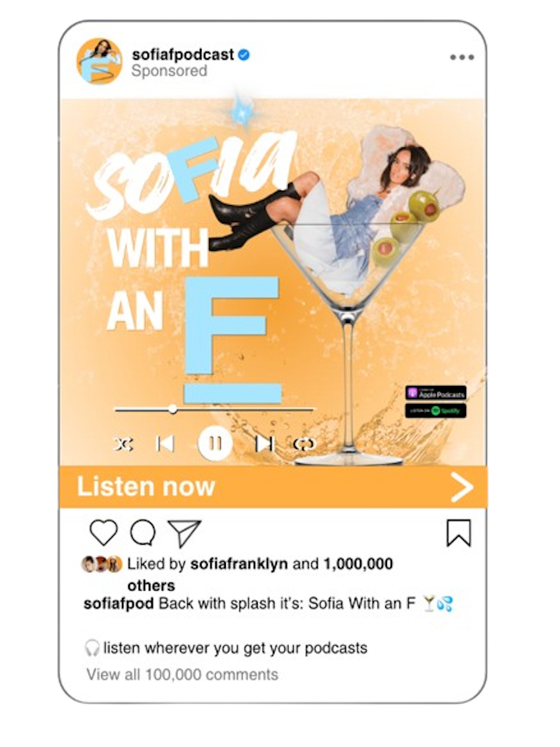
Task: Toggle repeat loop icon
Action: pyautogui.click(x=304, y=444)
